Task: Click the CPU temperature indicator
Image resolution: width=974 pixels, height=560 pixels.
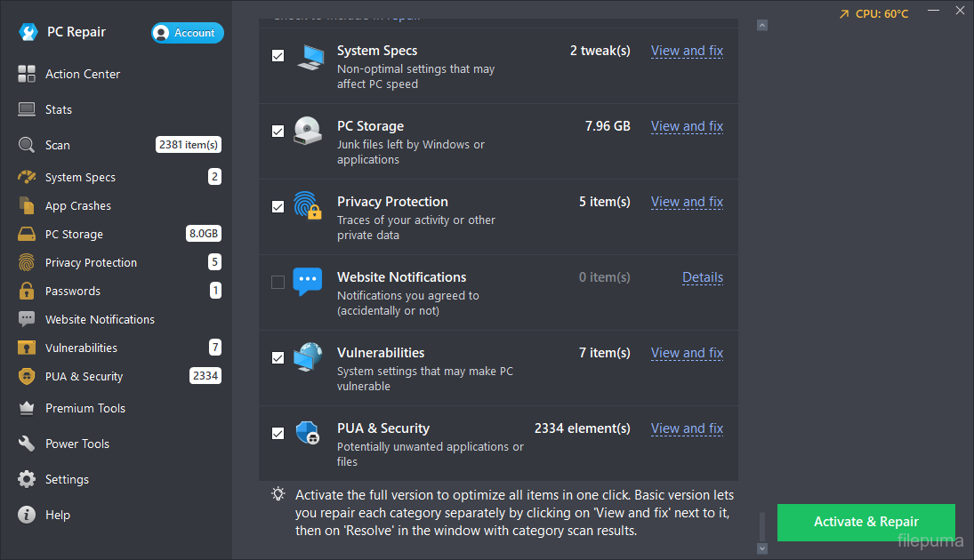Action: pos(873,13)
